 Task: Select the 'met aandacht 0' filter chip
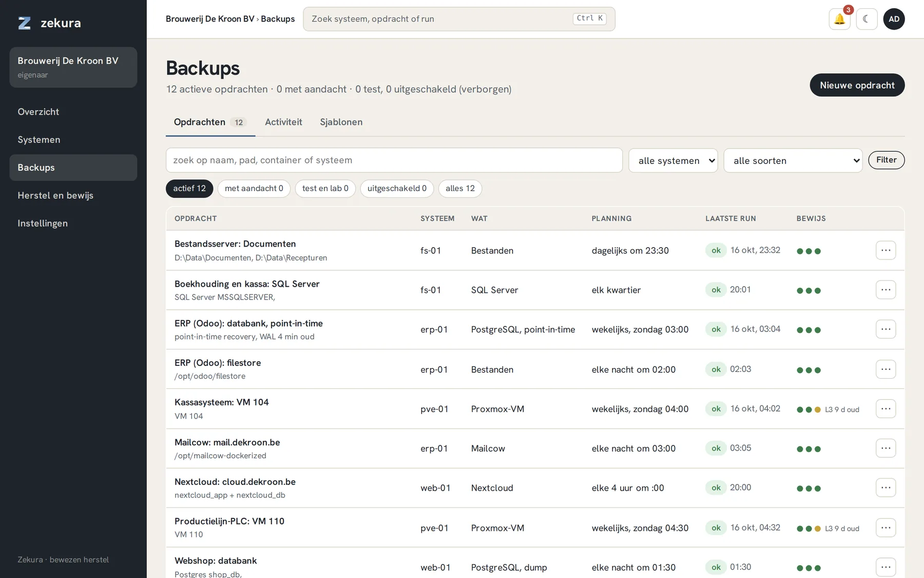tap(254, 189)
